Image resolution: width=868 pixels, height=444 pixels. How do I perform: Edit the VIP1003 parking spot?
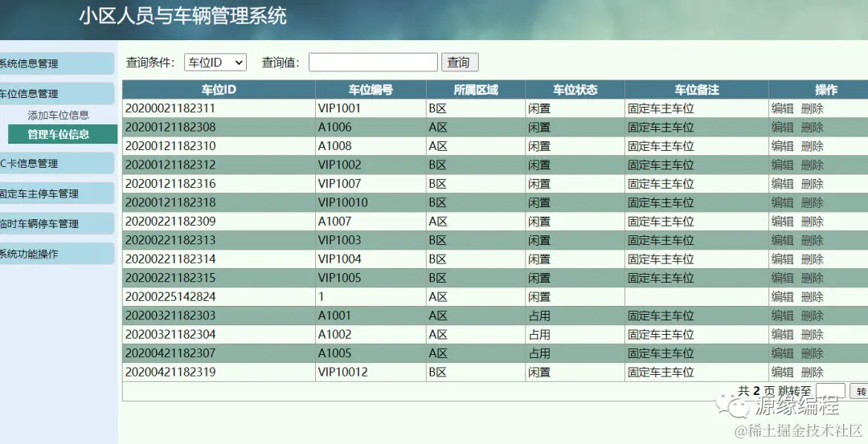tap(782, 240)
